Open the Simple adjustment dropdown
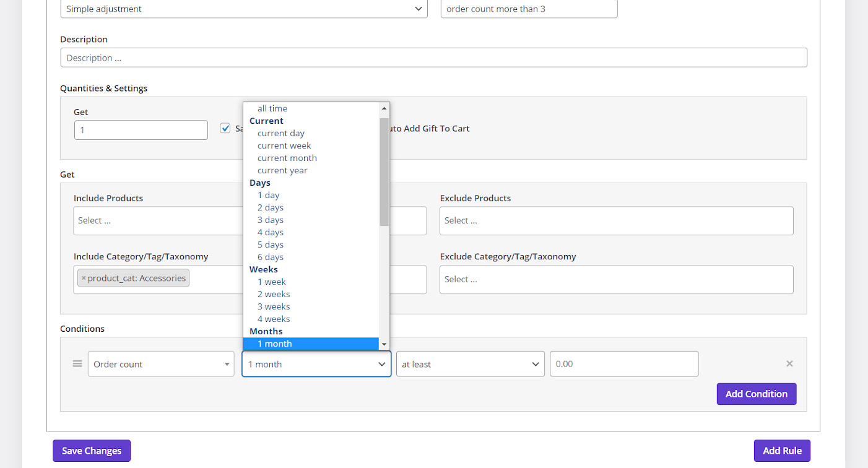The image size is (868, 468). click(x=243, y=9)
